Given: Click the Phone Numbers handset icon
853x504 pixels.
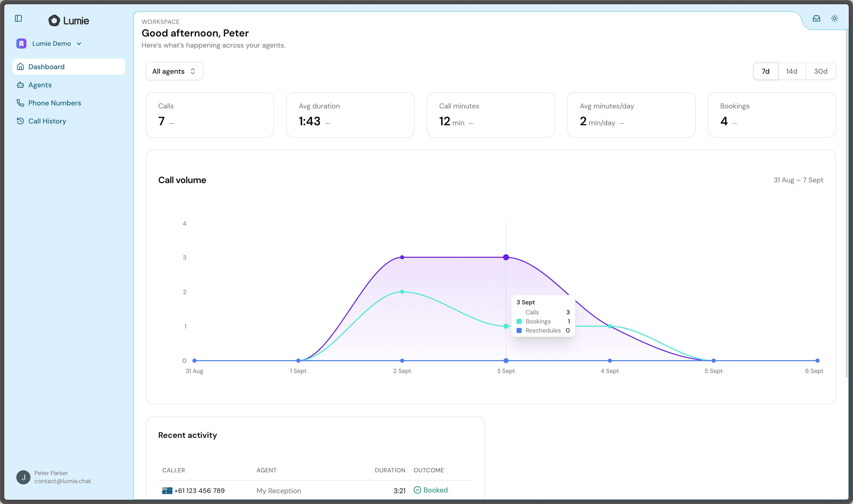Looking at the screenshot, I should (20, 103).
